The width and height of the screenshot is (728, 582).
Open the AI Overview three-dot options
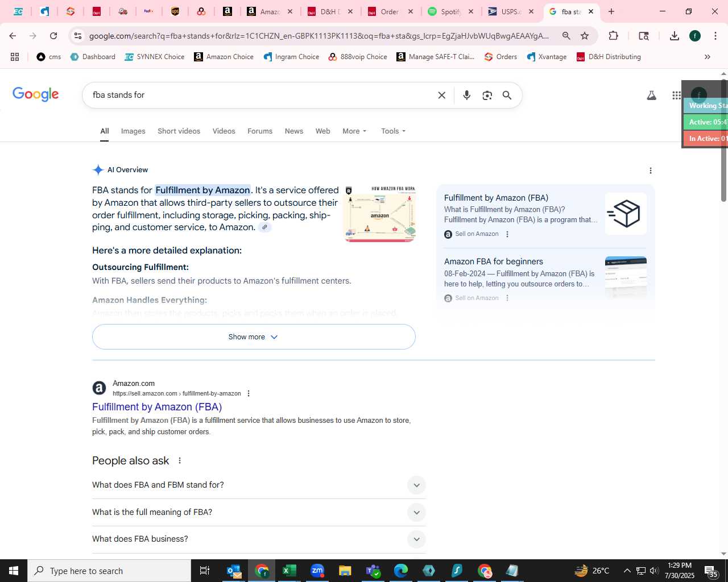651,171
